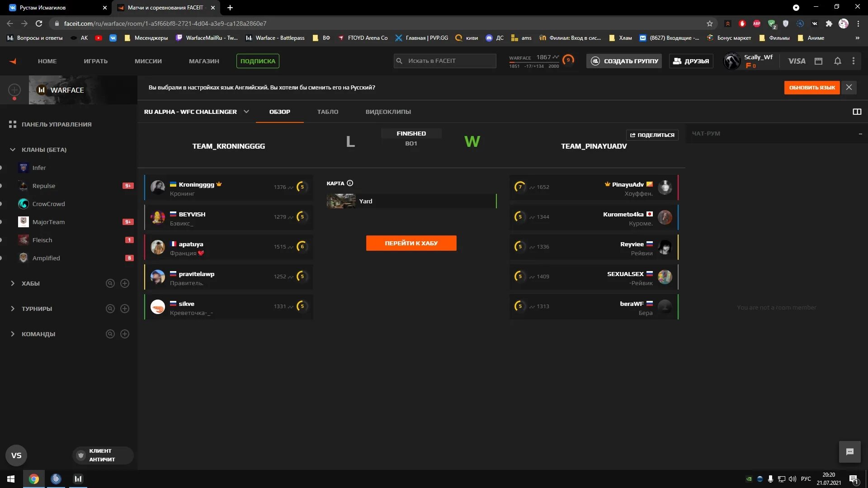Click the Chrome taskbar icon
This screenshot has width=868, height=488.
pos(33,479)
